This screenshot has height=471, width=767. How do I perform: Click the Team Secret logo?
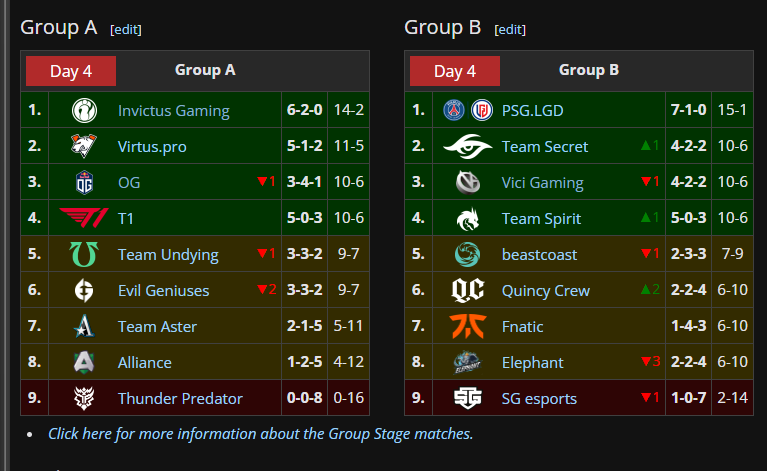468,147
